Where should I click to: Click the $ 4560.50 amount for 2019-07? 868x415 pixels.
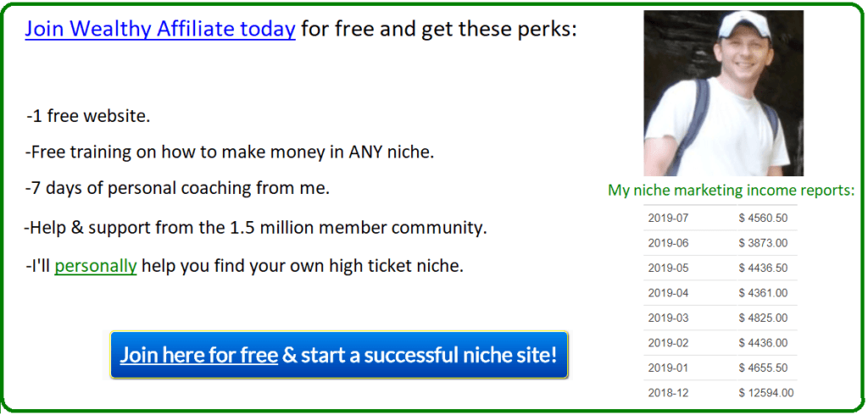click(763, 218)
